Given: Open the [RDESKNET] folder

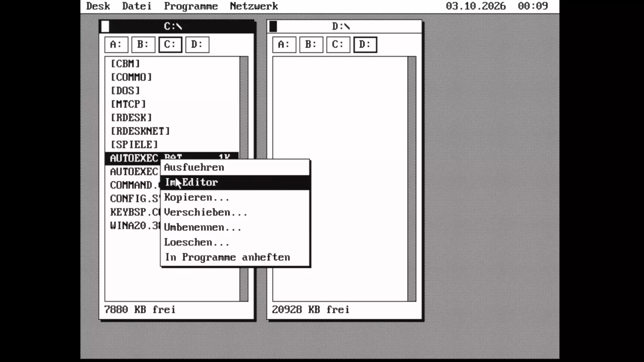Looking at the screenshot, I should click(172, 131).
